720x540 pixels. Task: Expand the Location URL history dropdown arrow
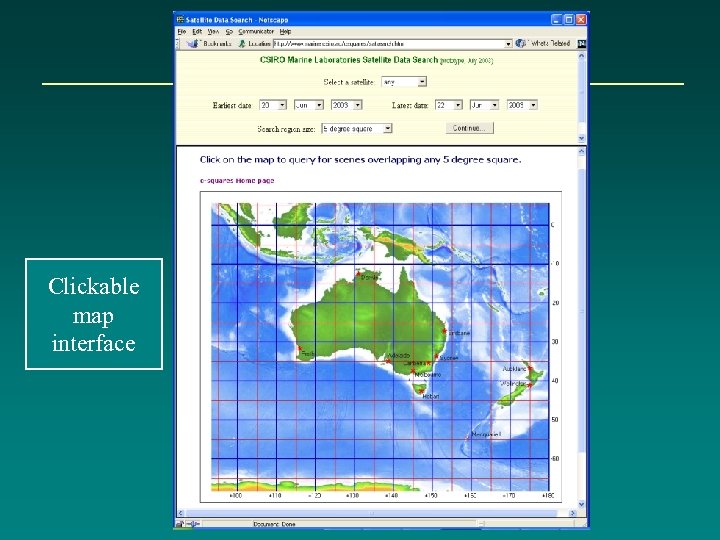(x=508, y=44)
